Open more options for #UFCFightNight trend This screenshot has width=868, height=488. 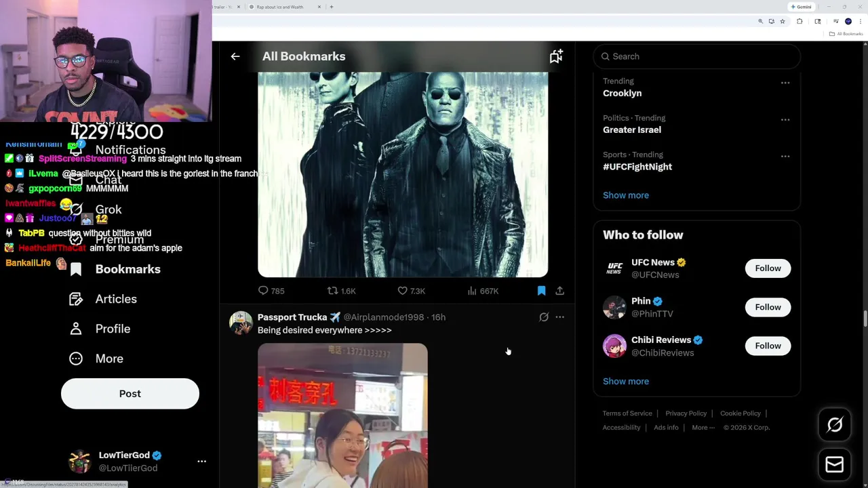[785, 156]
